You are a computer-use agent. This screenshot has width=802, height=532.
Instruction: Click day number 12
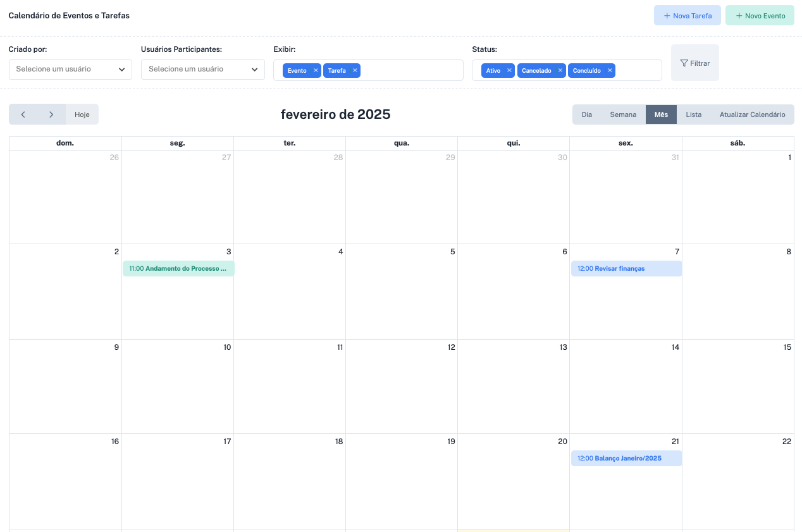[451, 347]
